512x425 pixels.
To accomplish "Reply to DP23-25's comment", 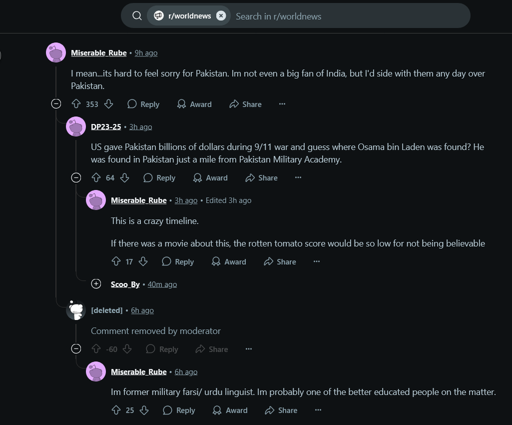I will tap(159, 178).
